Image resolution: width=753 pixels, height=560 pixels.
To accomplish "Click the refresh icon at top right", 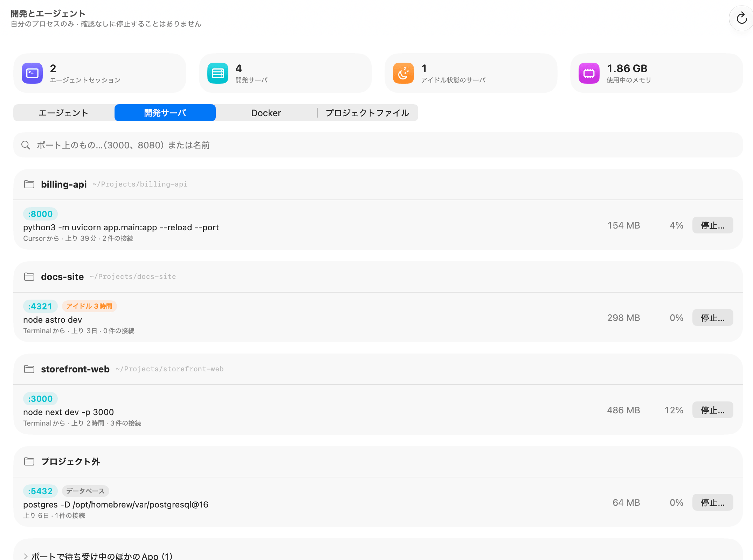I will [741, 18].
